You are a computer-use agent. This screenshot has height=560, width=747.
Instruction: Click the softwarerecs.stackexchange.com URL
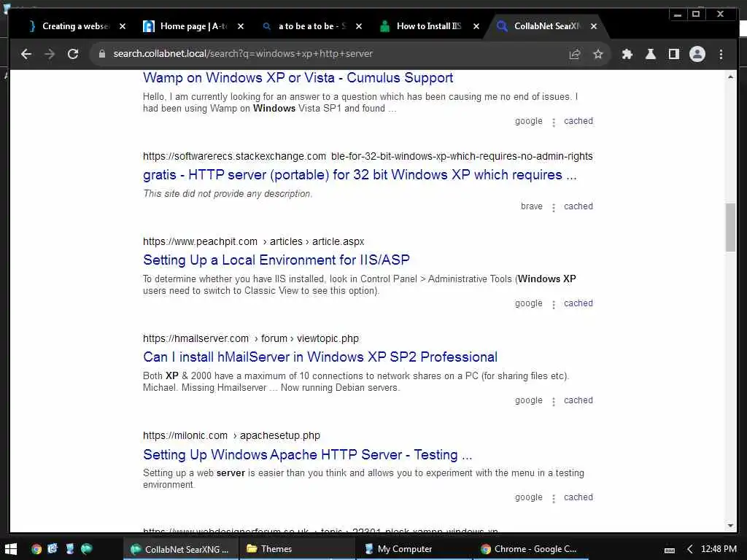point(368,156)
